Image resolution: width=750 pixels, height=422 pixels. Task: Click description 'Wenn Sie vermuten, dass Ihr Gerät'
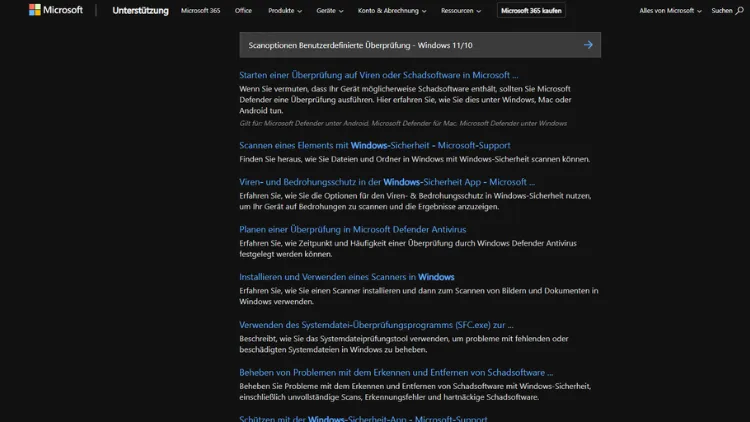pos(405,100)
